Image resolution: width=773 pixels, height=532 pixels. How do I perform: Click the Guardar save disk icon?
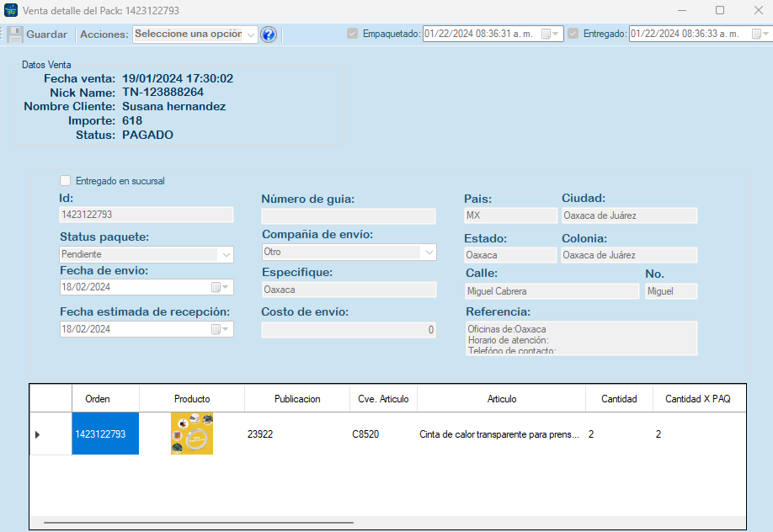coord(15,35)
